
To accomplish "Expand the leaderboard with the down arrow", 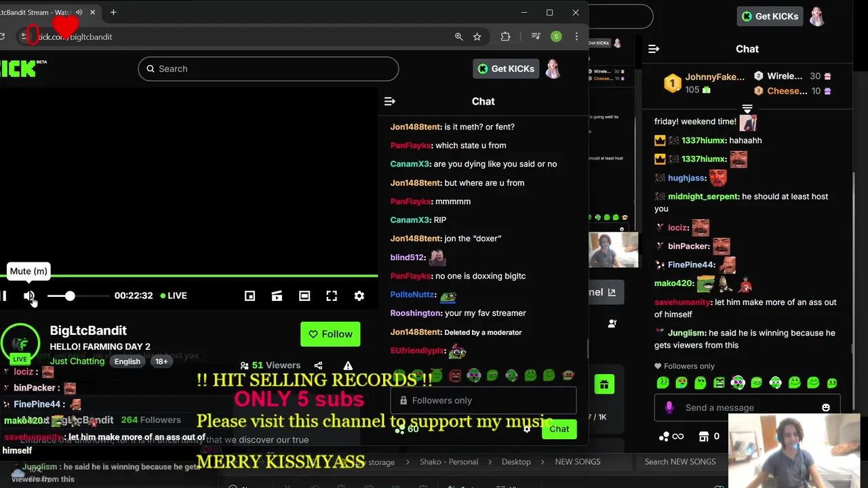I will 747,108.
